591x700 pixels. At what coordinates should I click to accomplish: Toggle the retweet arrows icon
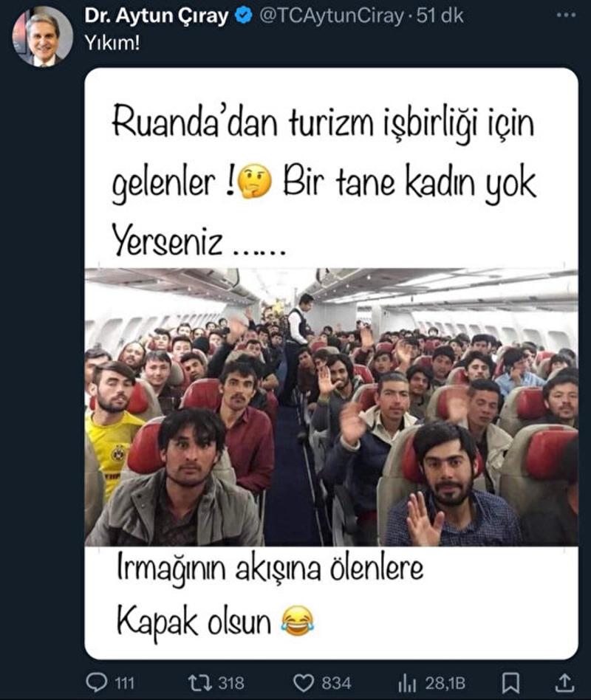pos(199,682)
